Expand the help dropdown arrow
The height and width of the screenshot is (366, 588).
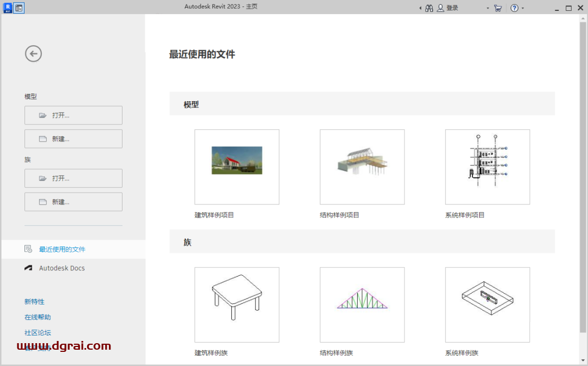coord(523,8)
